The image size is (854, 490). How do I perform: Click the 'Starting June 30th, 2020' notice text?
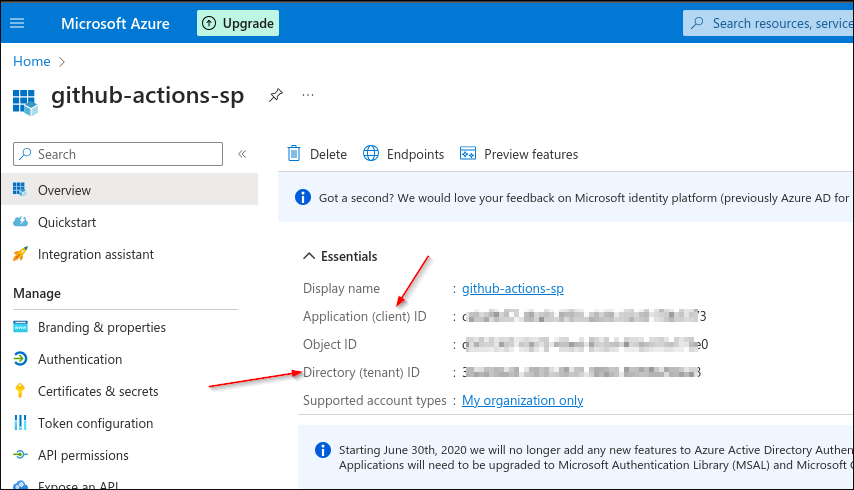pos(596,457)
